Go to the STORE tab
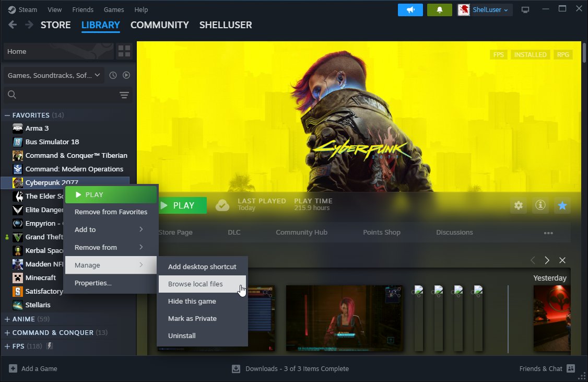This screenshot has height=382, width=588. coord(55,25)
